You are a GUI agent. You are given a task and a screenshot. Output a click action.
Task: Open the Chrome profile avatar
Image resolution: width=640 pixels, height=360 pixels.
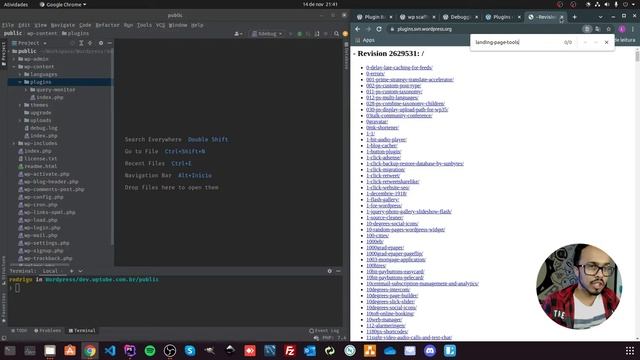621,29
